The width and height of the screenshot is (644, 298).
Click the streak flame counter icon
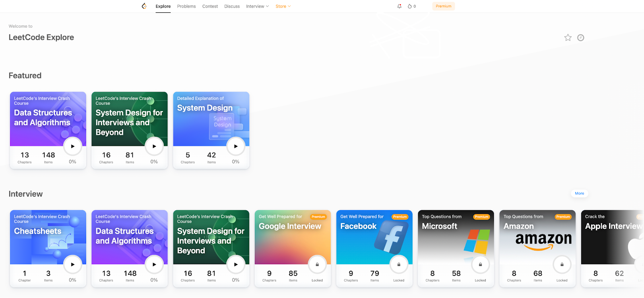click(x=410, y=6)
